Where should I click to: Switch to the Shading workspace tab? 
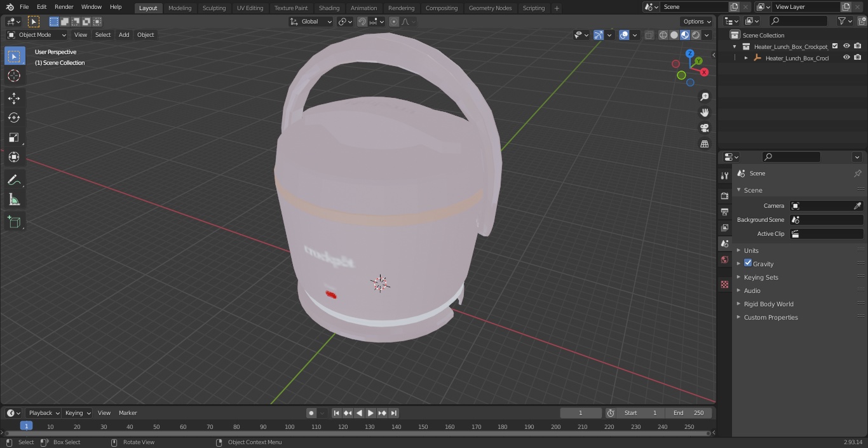click(x=329, y=8)
